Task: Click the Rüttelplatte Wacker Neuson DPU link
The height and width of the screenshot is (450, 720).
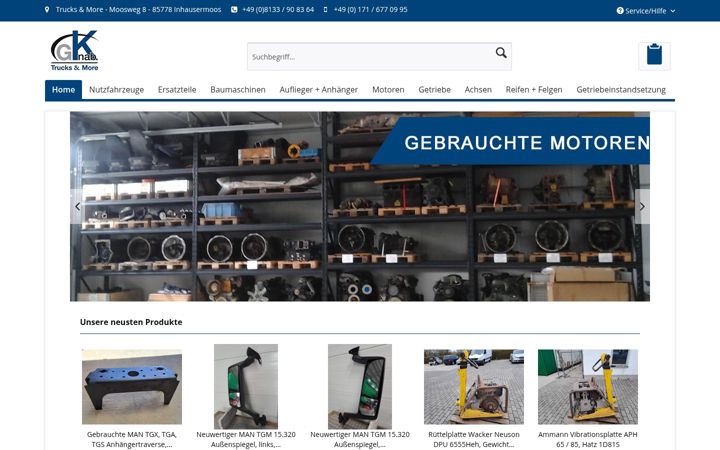Action: pyautogui.click(x=474, y=439)
